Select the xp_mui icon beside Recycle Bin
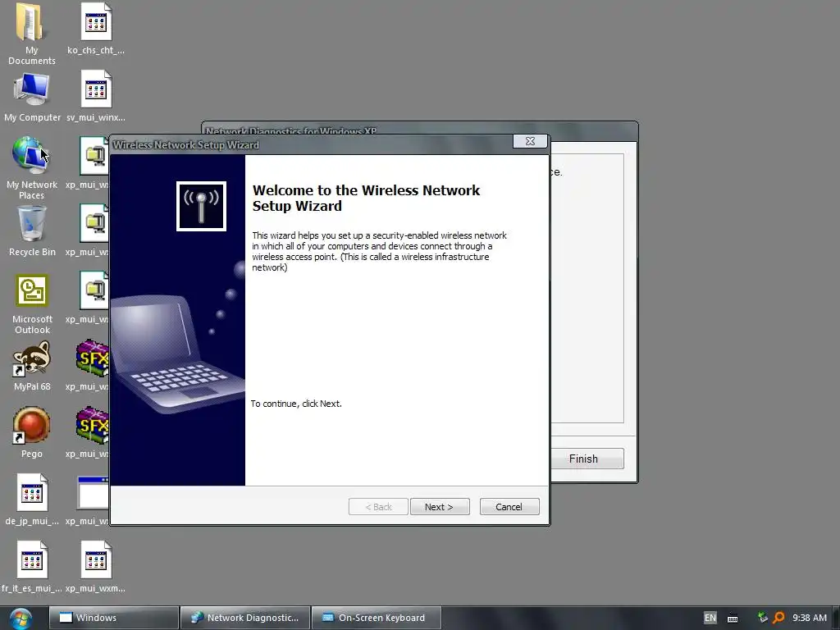This screenshot has width=840, height=630. click(94, 224)
